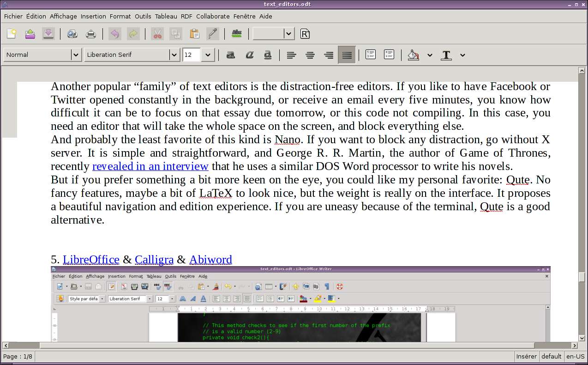Expand the text color dropdown arrow
Viewport: 588px width, 365px height.
[462, 55]
